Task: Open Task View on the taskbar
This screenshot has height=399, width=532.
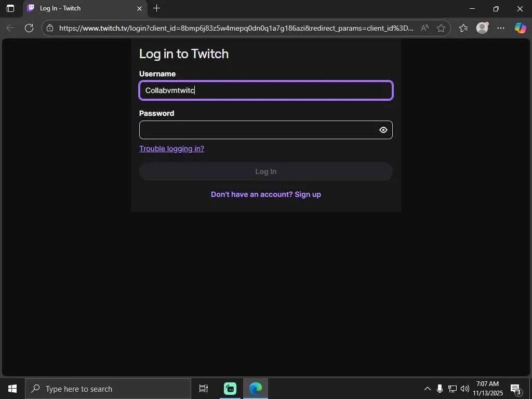Action: pos(204,389)
